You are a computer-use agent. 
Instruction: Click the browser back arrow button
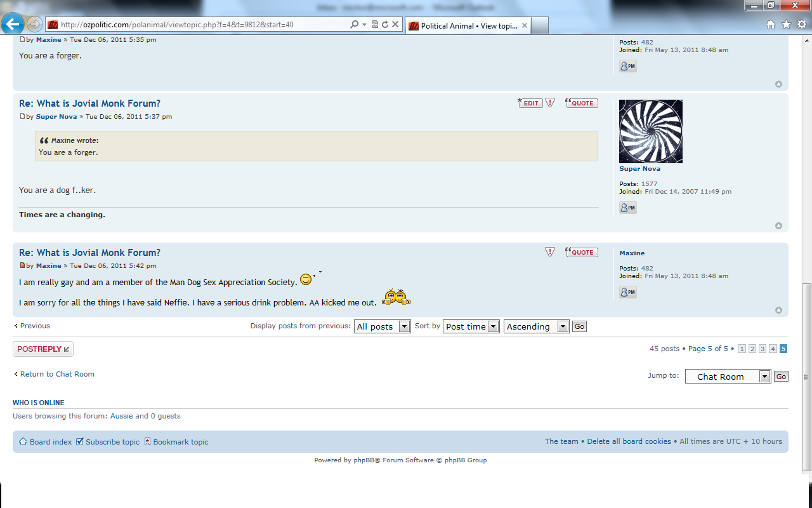(x=13, y=25)
